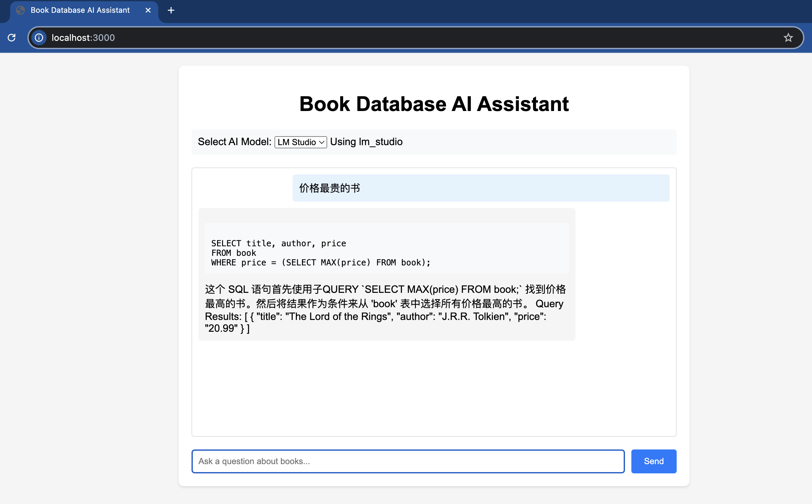Viewport: 812px width, 504px height.
Task: Open a new tab with plus icon
Action: click(x=171, y=10)
